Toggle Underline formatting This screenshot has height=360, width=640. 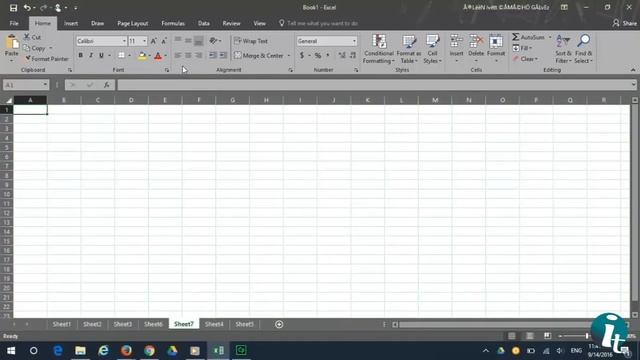[101, 55]
